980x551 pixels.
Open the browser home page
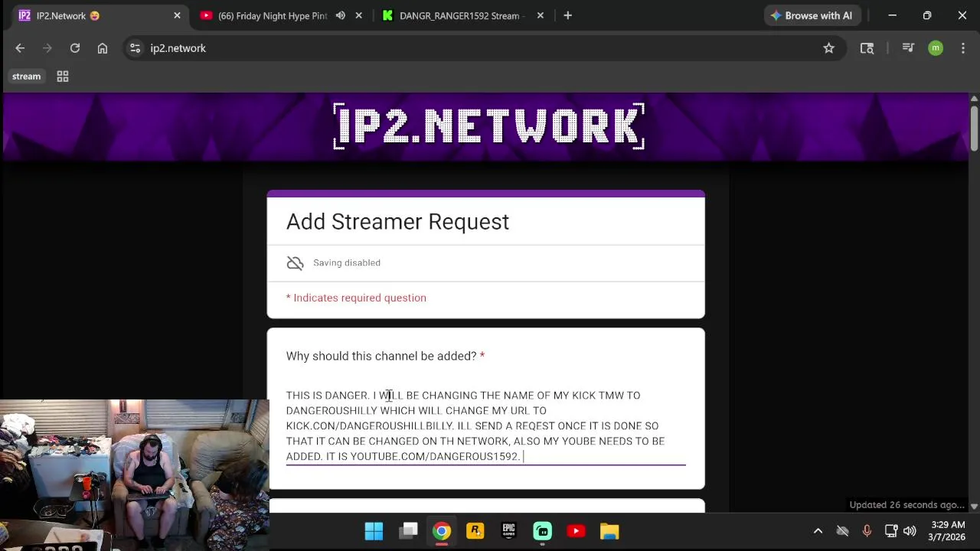coord(103,48)
